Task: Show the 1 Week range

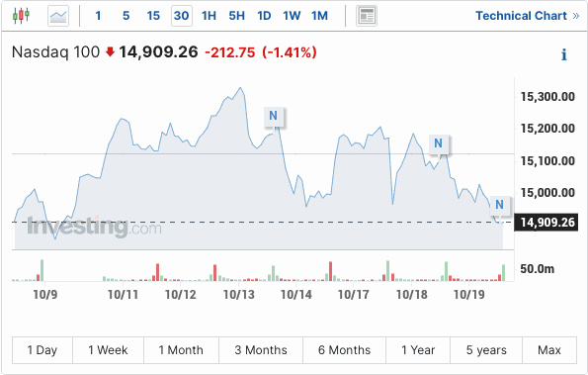Action: 108,350
